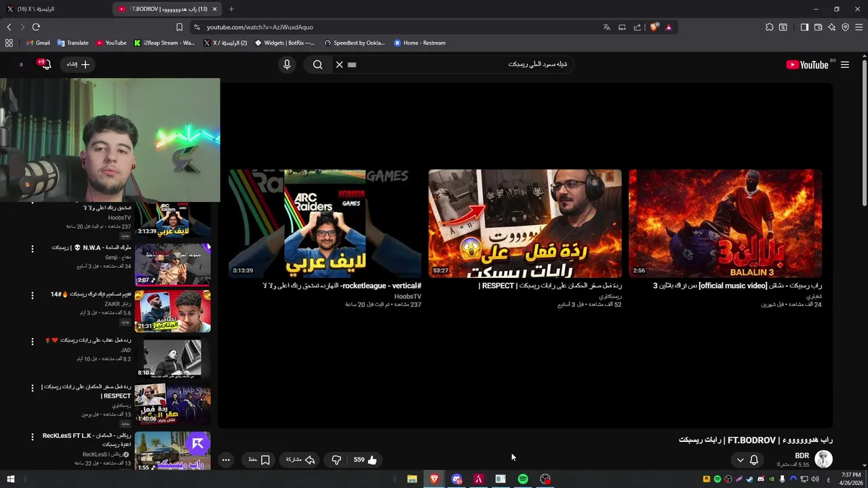Open the YouTube guide hamburger menu
Image resolution: width=868 pixels, height=488 pixels.
pyautogui.click(x=845, y=64)
